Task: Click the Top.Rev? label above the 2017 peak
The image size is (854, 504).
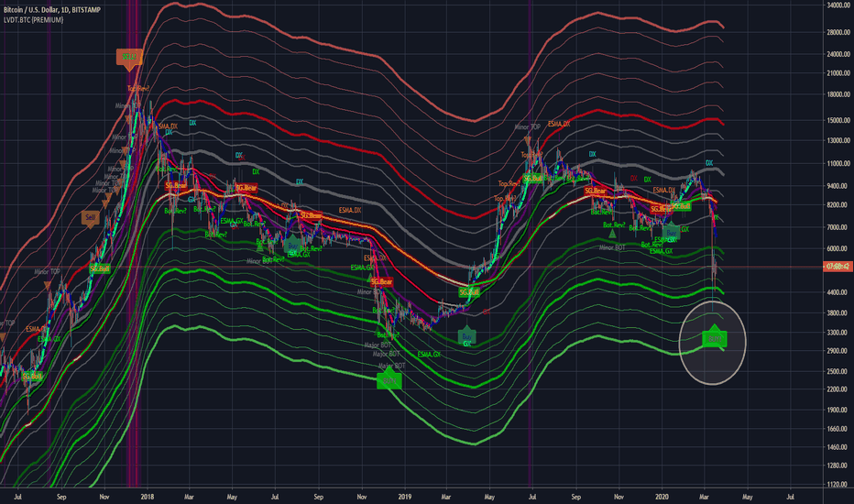Action: [138, 88]
